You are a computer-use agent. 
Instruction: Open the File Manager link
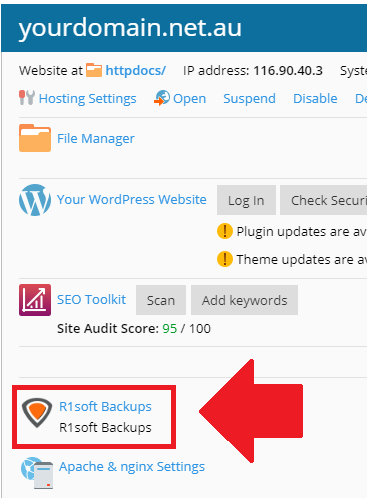pos(96,139)
